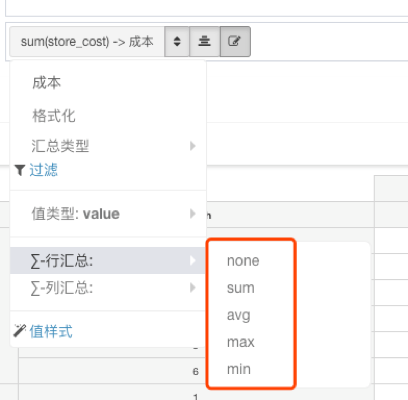Image resolution: width=408 pixels, height=400 pixels.
Task: Expand the ∑-列汇总 submenu arrow
Action: 192,287
